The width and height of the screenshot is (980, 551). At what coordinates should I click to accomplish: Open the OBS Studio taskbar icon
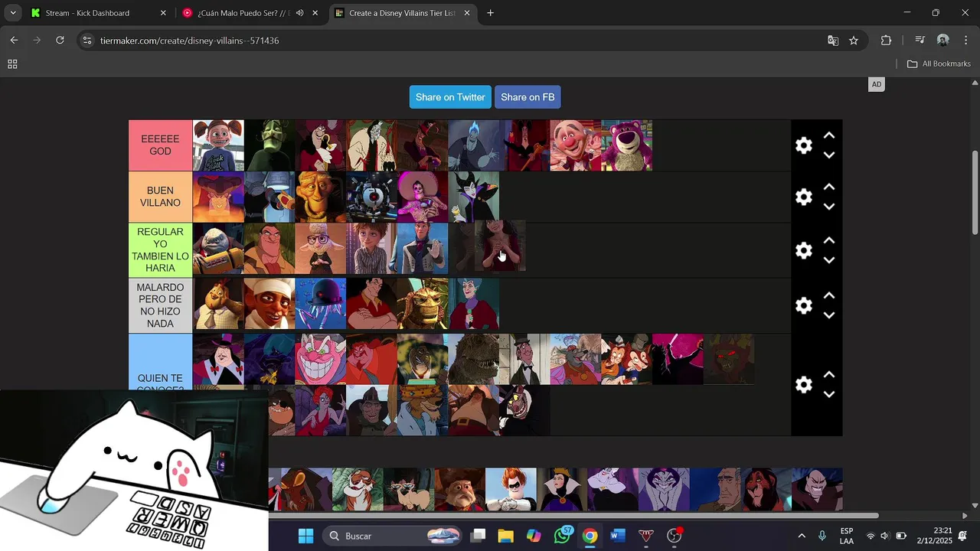pos(675,536)
